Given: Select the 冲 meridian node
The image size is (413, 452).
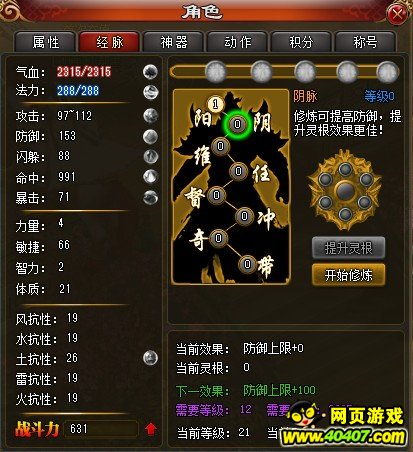Looking at the screenshot, I should [244, 216].
